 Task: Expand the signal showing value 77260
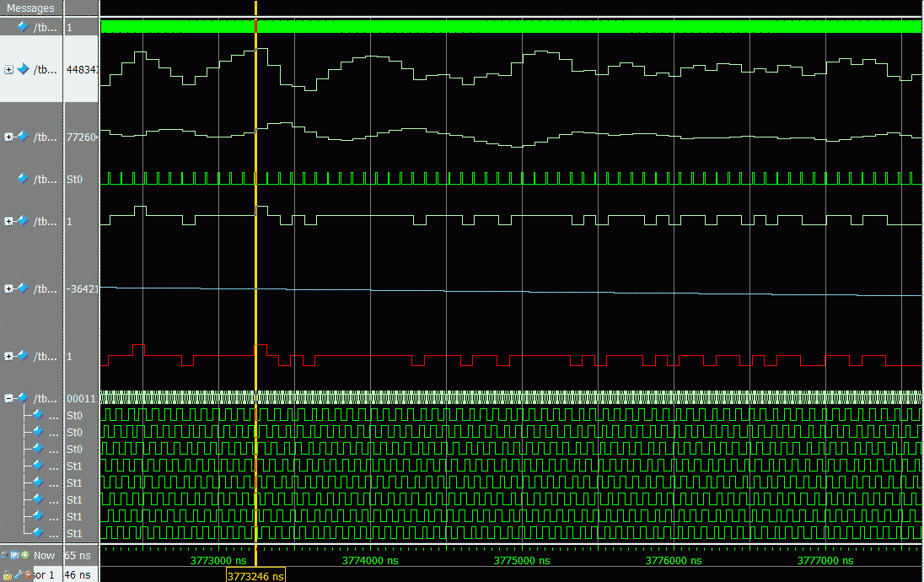8,137
